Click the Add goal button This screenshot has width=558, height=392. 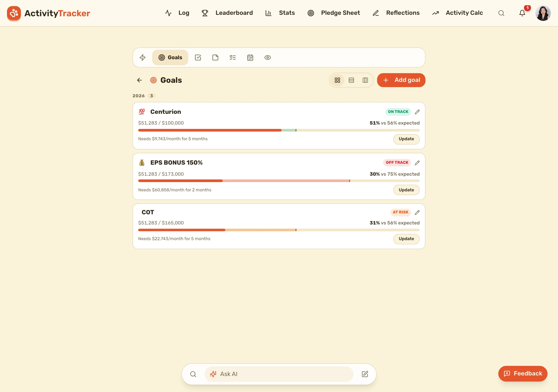point(401,80)
